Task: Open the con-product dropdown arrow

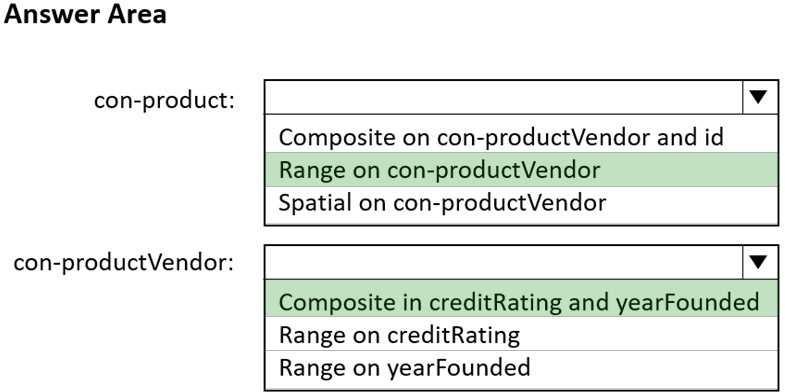Action: tap(760, 97)
